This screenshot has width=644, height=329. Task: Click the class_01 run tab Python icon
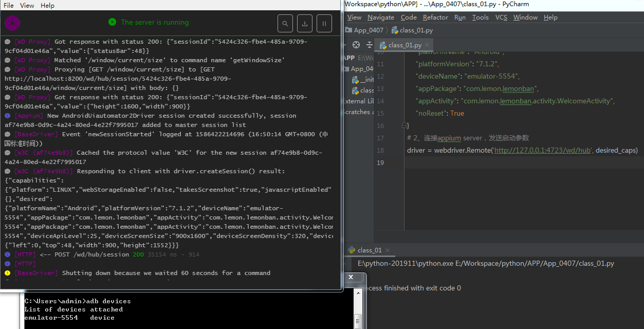click(x=352, y=250)
